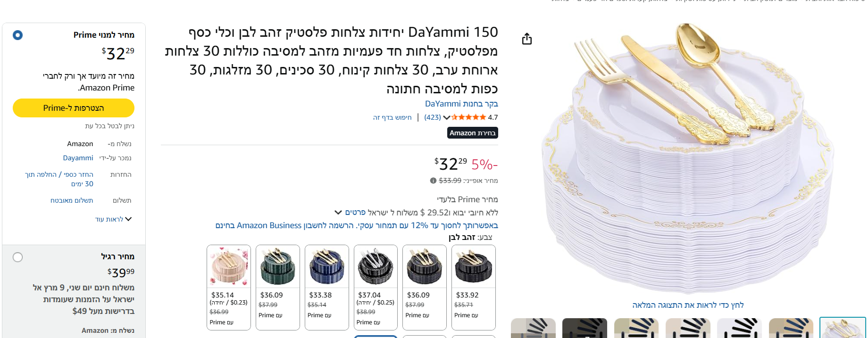The width and height of the screenshot is (868, 338).
Task: Choose the blue color variant priced $33.38
Action: (327, 287)
